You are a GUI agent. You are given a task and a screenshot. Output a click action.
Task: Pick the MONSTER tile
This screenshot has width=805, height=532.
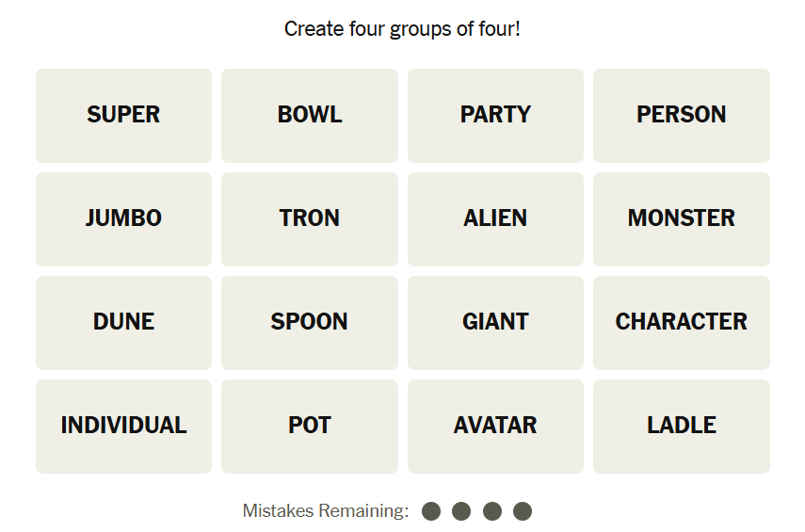(681, 218)
